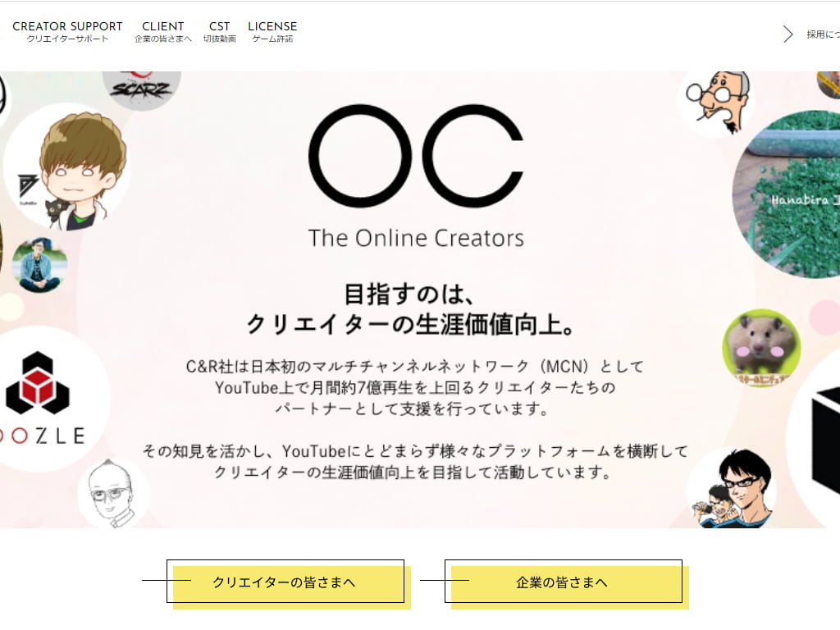This screenshot has width=840, height=630.
Task: Click the OC The Online Creators logo
Action: click(416, 177)
